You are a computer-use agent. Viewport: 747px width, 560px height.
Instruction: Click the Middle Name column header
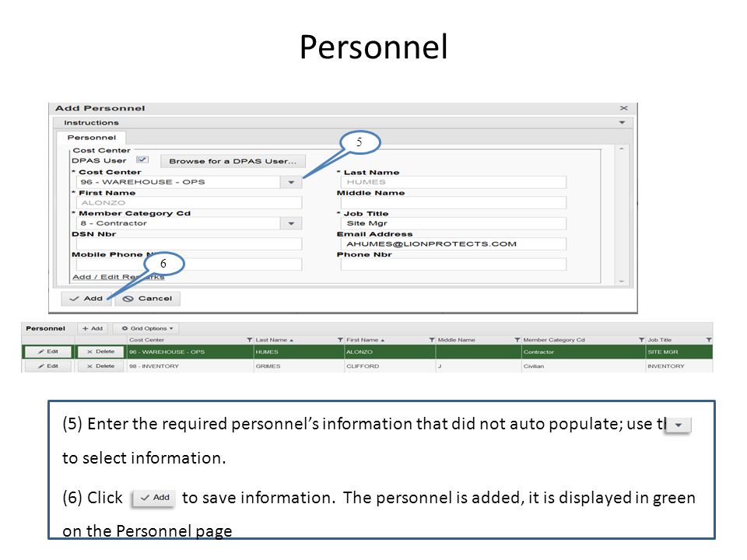coord(457,340)
